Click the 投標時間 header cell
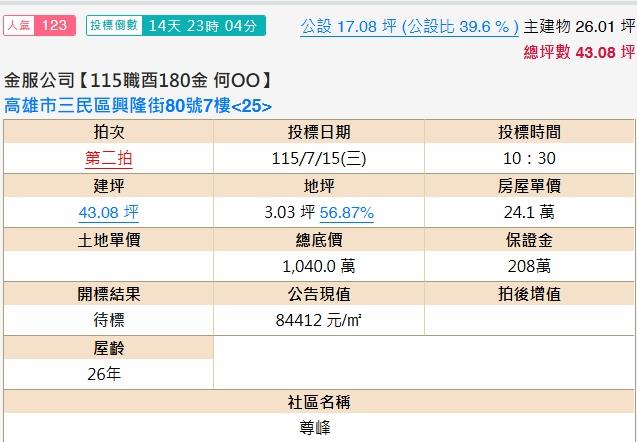This screenshot has width=637, height=442. click(x=529, y=132)
